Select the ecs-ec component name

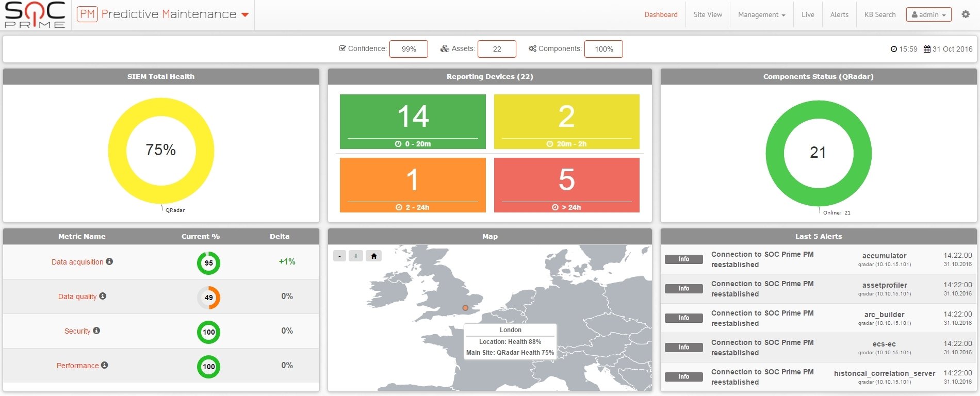(884, 344)
